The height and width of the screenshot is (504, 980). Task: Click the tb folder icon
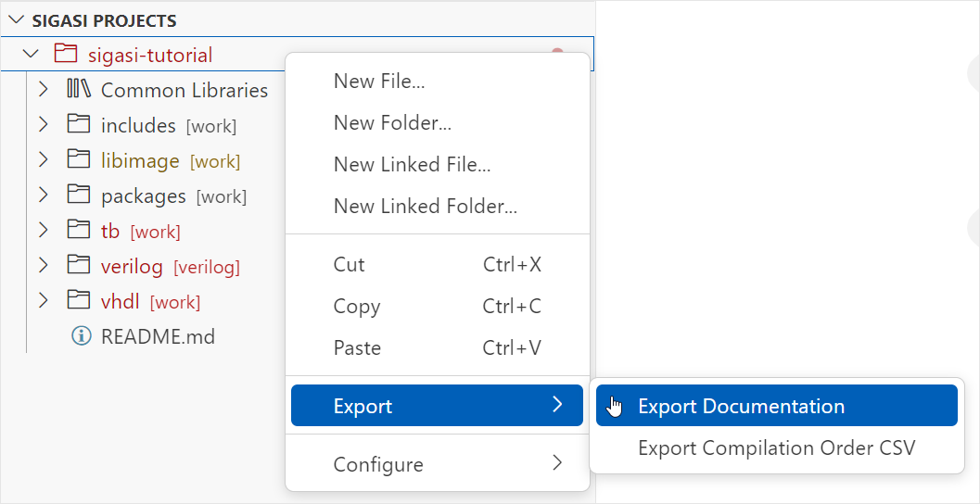(79, 231)
